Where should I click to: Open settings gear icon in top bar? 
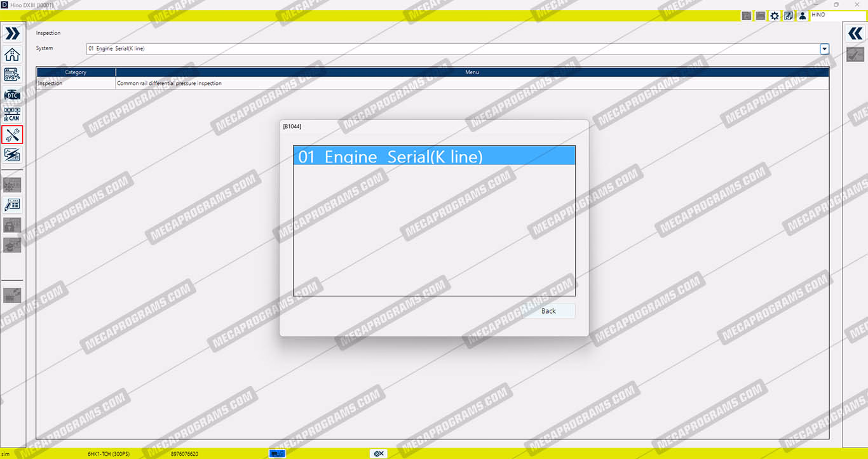click(775, 16)
